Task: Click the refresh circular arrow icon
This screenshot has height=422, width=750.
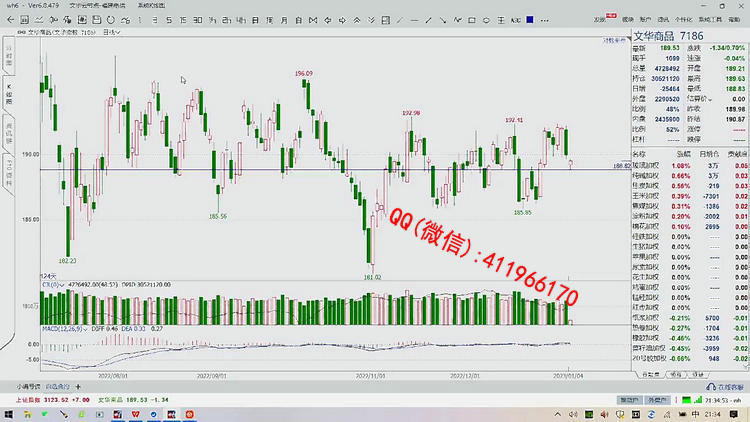Action: pos(111,20)
